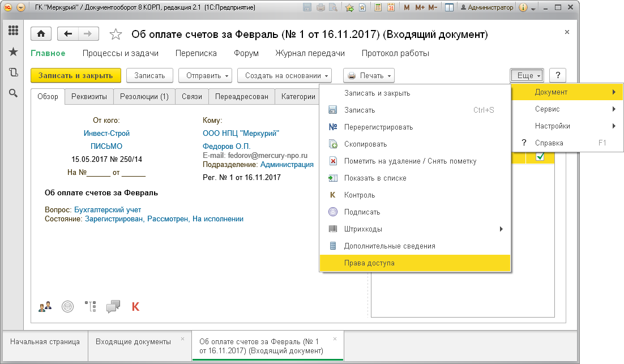The image size is (624, 364).
Task: Click the calculator icon in title bar
Action: pos(378,7)
